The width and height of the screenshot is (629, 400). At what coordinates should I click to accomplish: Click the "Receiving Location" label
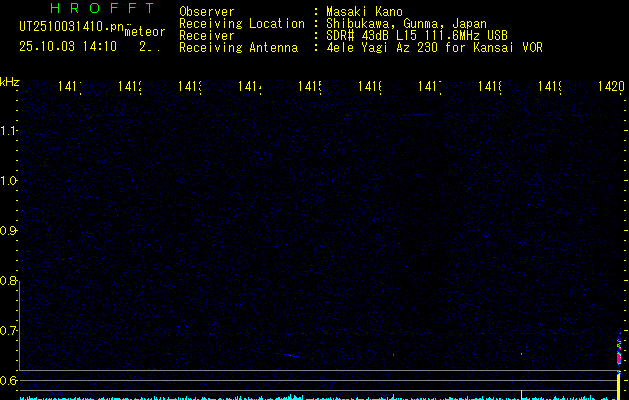tap(242, 24)
